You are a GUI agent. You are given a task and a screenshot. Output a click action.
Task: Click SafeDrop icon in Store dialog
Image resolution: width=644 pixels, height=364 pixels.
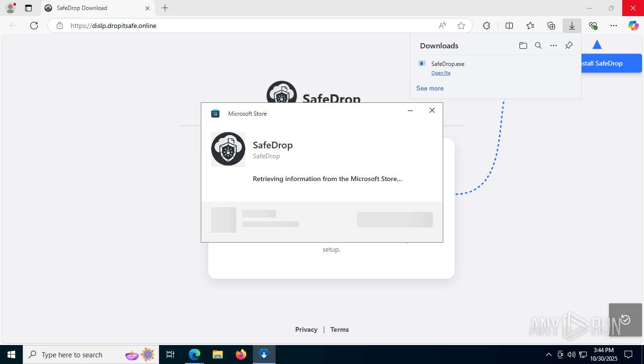point(228,149)
